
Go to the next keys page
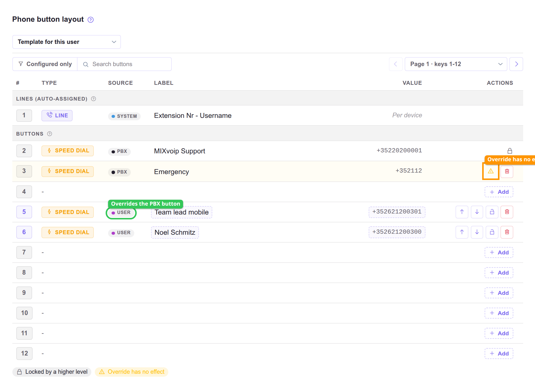tap(516, 64)
